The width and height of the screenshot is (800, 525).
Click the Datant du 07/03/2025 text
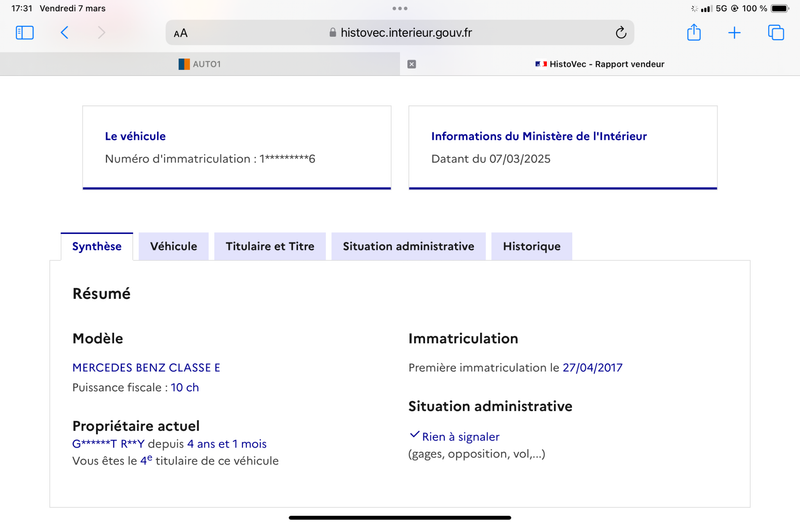[x=491, y=159]
